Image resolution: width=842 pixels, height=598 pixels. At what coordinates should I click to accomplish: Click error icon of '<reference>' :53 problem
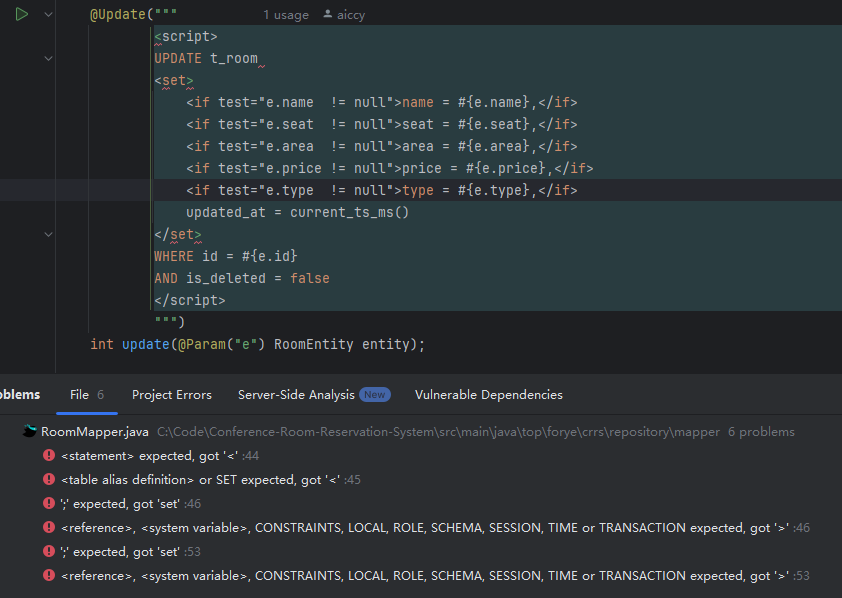pyautogui.click(x=49, y=575)
